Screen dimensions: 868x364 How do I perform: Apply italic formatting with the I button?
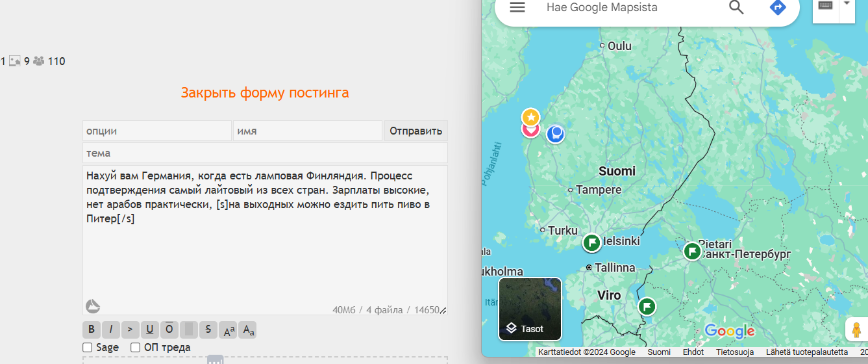(111, 329)
